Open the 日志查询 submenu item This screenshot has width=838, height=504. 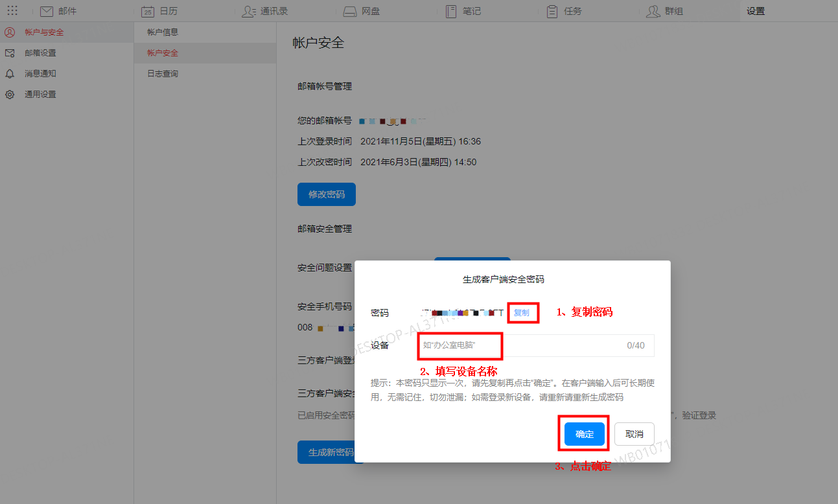[x=163, y=74]
